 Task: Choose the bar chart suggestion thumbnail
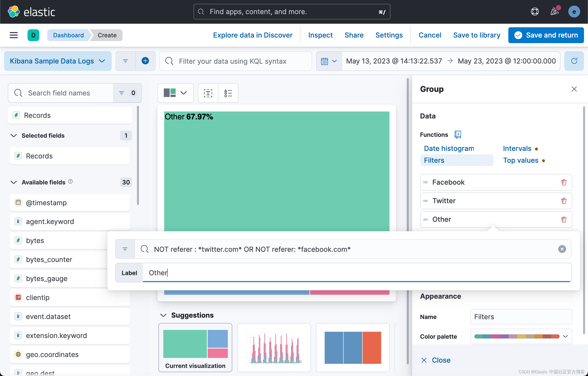(x=274, y=347)
